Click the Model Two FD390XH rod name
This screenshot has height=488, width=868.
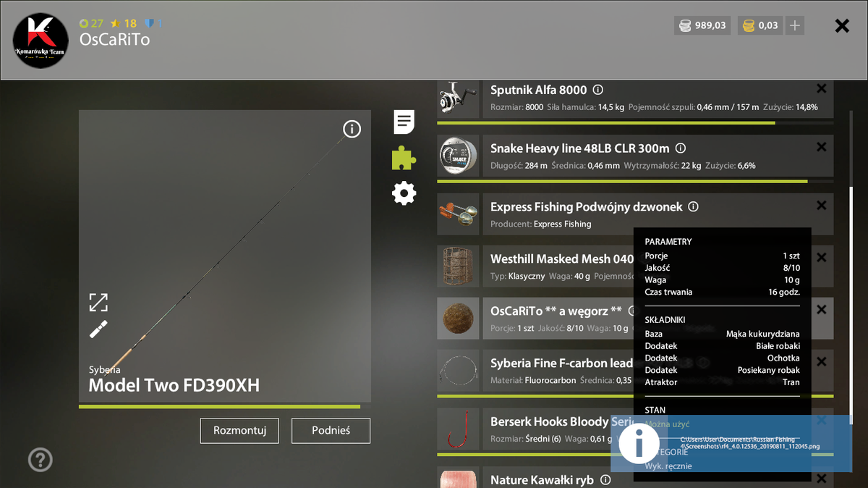pos(174,386)
